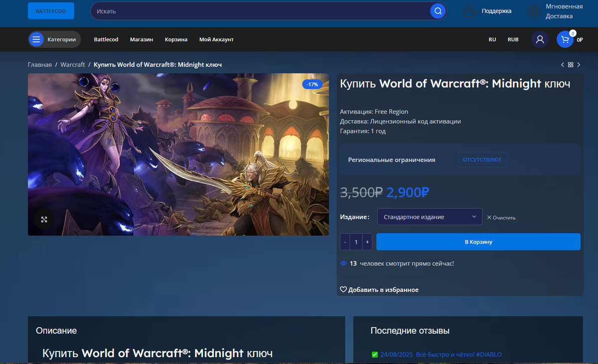Click the user account icon

[x=540, y=39]
